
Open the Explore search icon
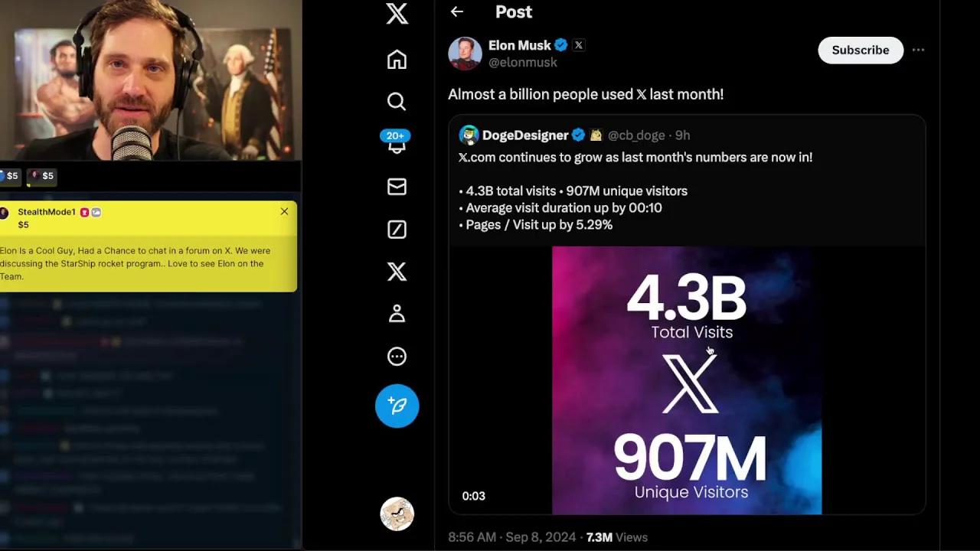(397, 101)
